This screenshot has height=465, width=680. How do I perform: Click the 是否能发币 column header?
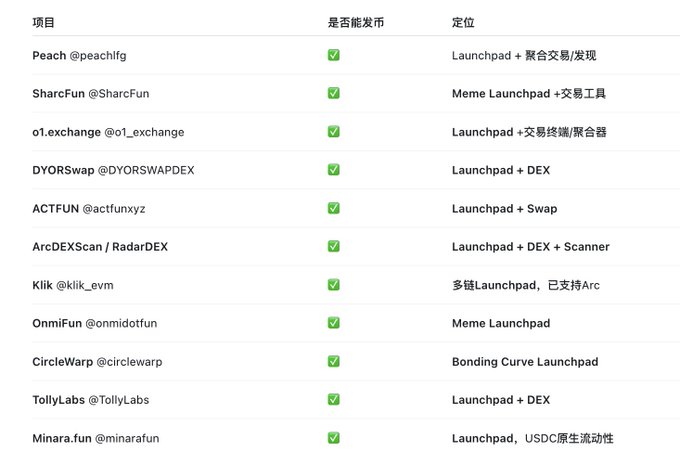click(x=356, y=22)
